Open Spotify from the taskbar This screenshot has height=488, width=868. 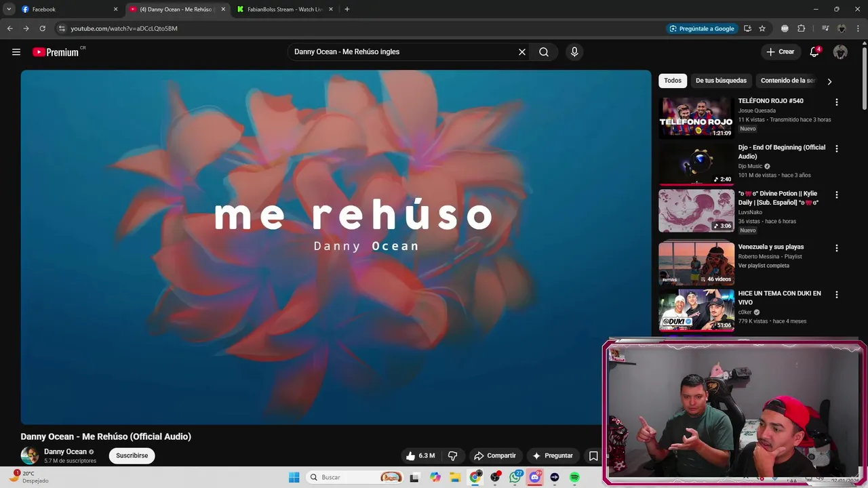pyautogui.click(x=574, y=477)
